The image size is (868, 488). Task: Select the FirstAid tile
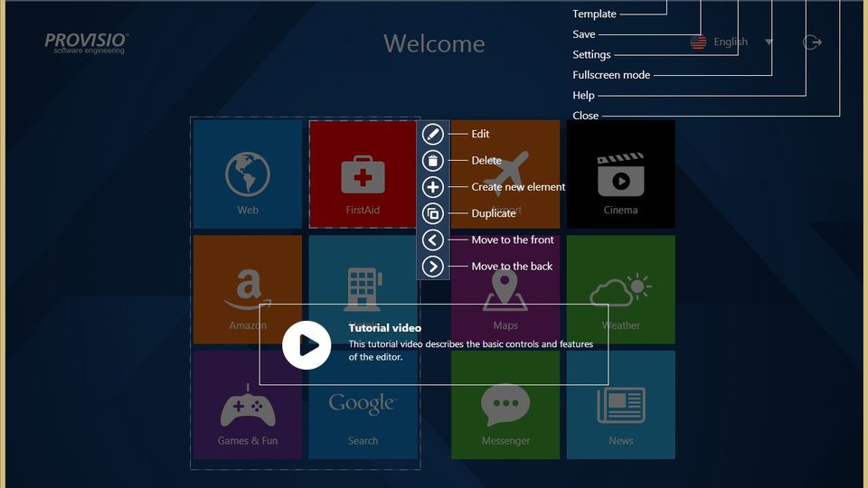[363, 174]
